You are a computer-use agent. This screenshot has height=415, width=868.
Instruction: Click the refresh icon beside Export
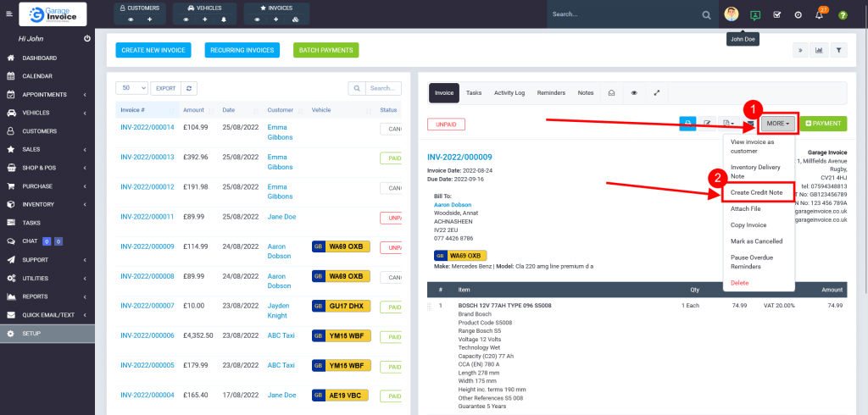191,88
